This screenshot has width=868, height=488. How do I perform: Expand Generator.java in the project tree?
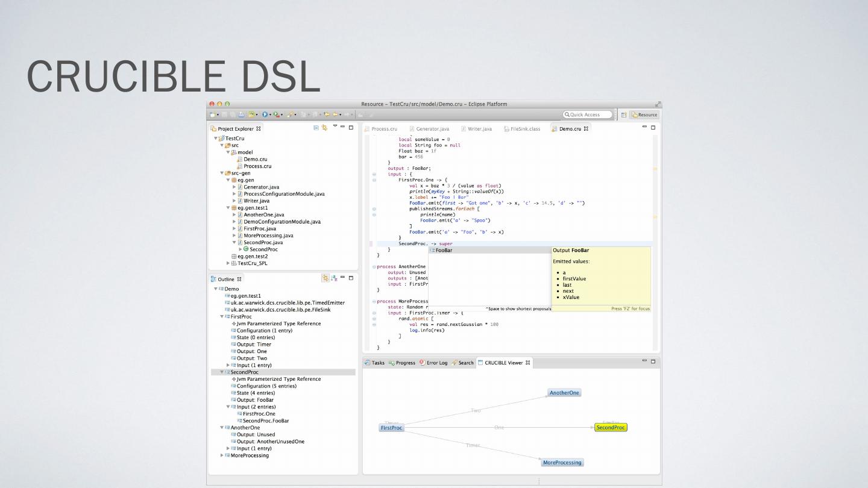coord(234,187)
